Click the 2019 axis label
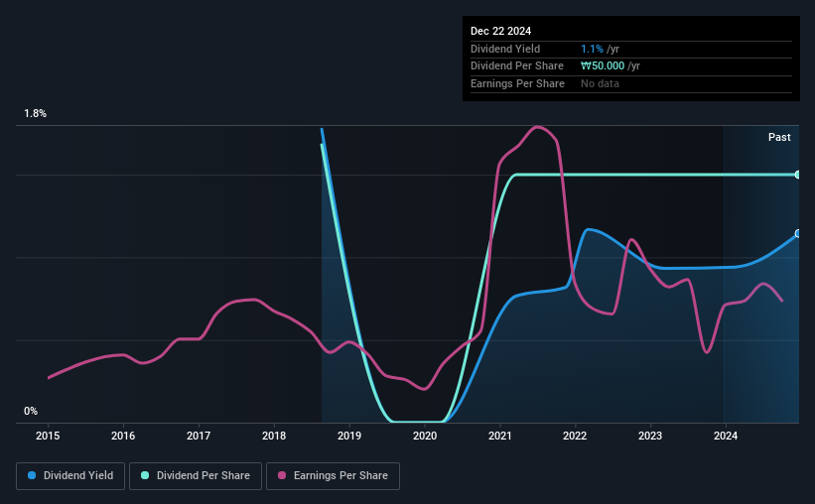Image resolution: width=815 pixels, height=504 pixels. pyautogui.click(x=349, y=436)
